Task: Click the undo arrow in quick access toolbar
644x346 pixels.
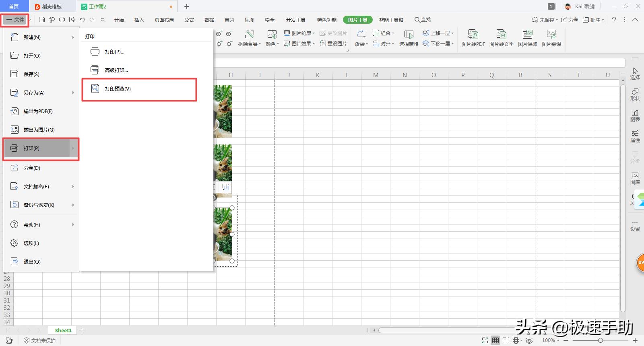Action: [82, 20]
